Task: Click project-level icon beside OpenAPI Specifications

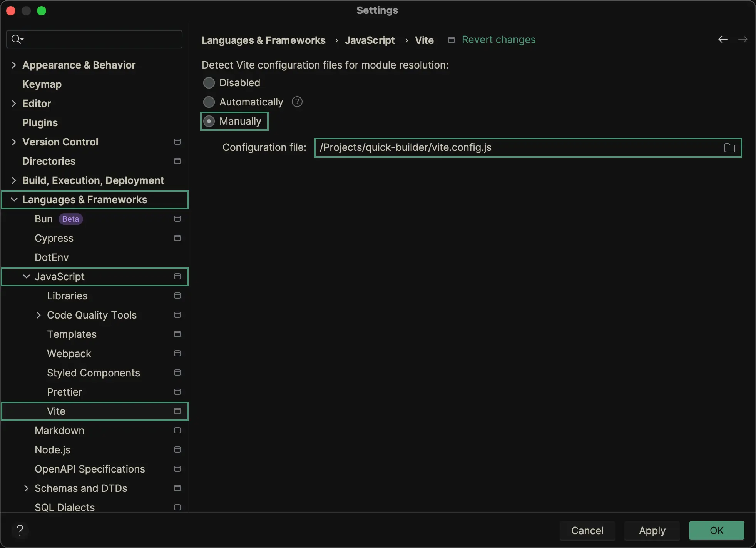Action: (177, 469)
